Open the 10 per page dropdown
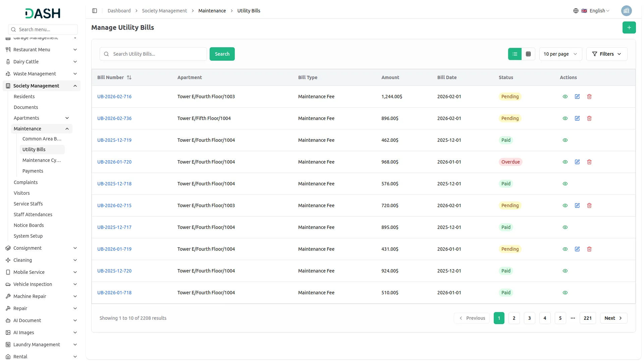The width and height of the screenshot is (644, 362). [x=560, y=54]
